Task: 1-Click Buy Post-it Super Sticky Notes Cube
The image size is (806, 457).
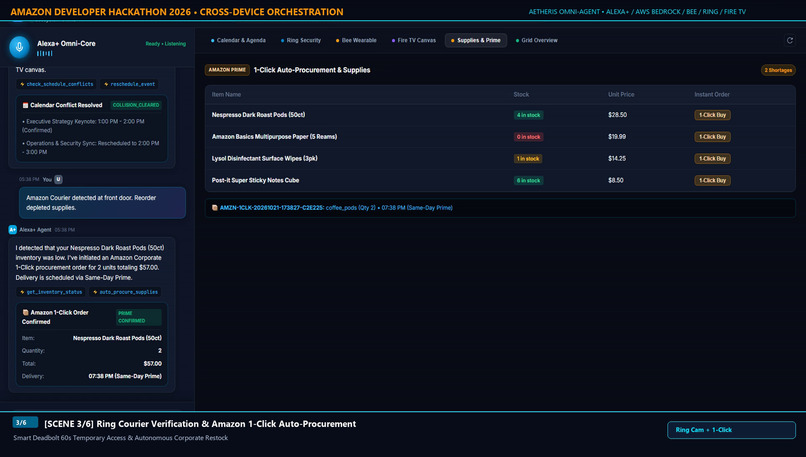Action: point(712,180)
